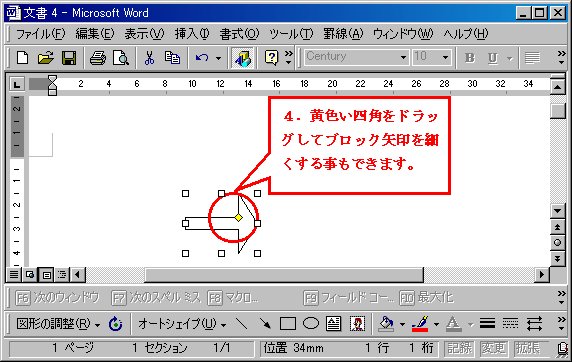Click the New blank document icon
Screen dimensions: 572x362
tap(23, 58)
